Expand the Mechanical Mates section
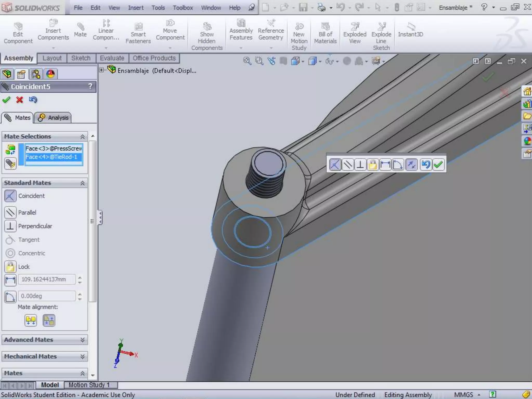Image resolution: width=532 pixels, height=399 pixels. click(x=82, y=356)
